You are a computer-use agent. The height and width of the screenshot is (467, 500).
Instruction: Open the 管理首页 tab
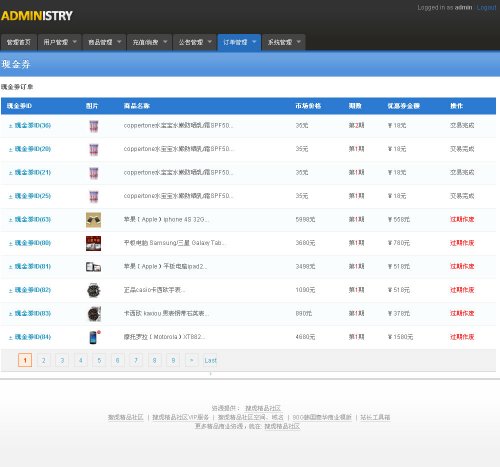[x=19, y=42]
